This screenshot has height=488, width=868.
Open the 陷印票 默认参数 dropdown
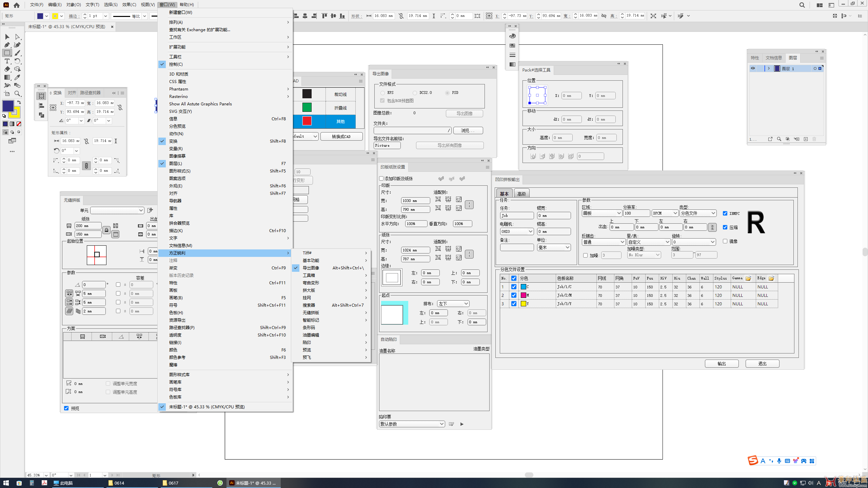[412, 424]
